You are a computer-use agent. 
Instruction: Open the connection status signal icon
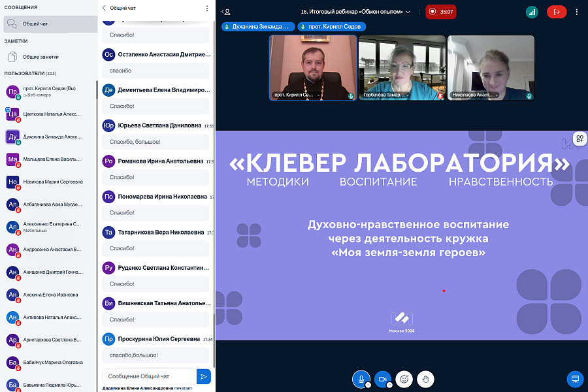coord(532,12)
